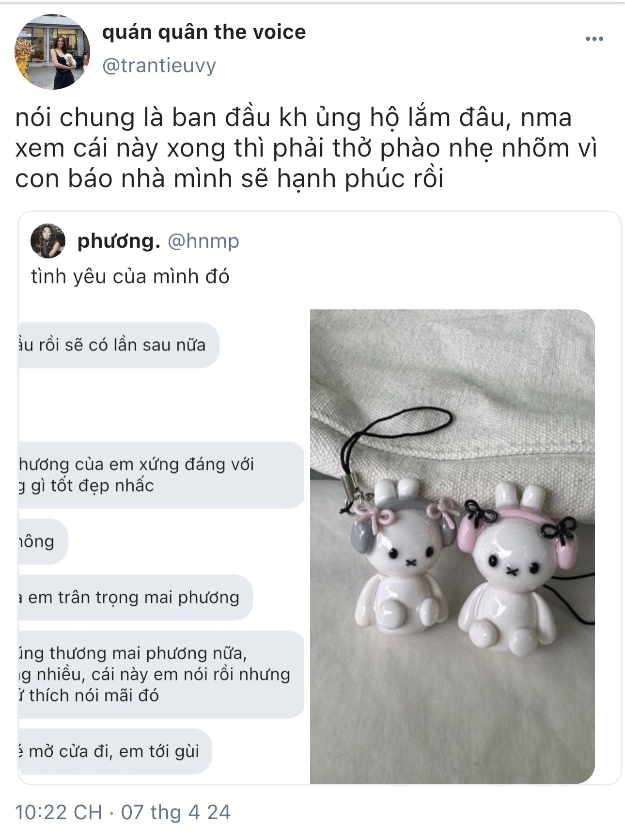
Task: Click the display name quán quân the voice
Action: tap(204, 32)
